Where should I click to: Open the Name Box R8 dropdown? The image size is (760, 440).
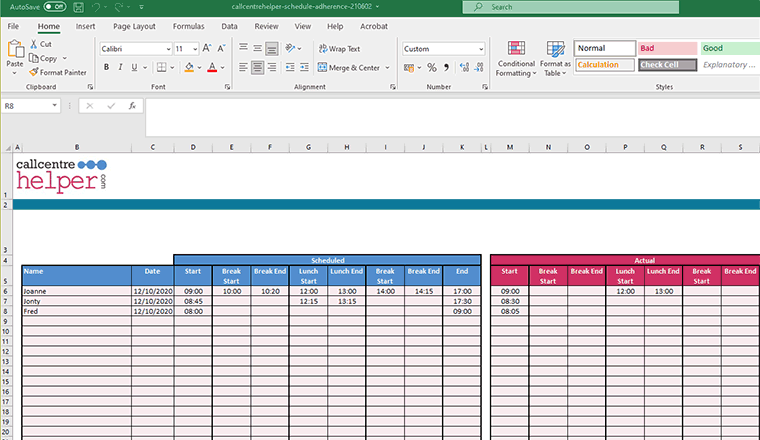54,106
